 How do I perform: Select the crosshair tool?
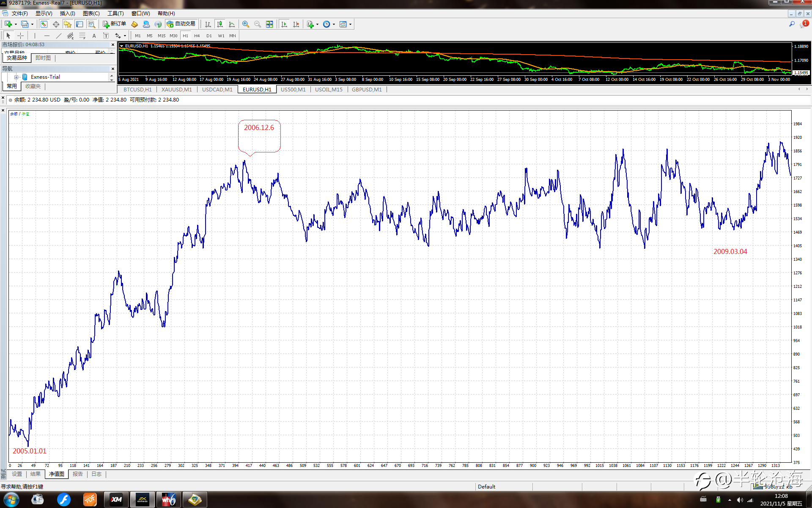tap(20, 36)
